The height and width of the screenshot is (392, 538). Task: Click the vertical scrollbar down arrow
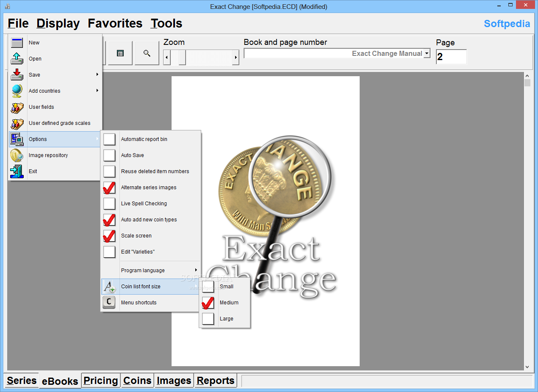(x=527, y=367)
